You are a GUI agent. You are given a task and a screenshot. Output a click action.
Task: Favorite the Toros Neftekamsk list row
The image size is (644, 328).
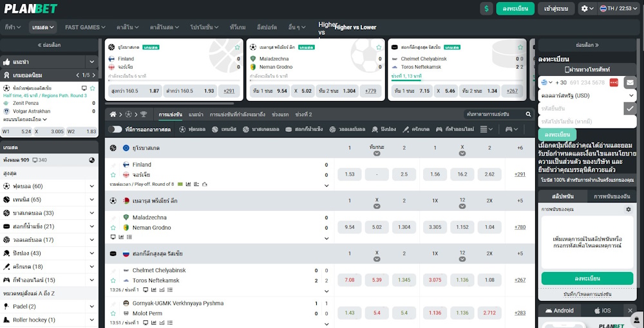tap(113, 280)
